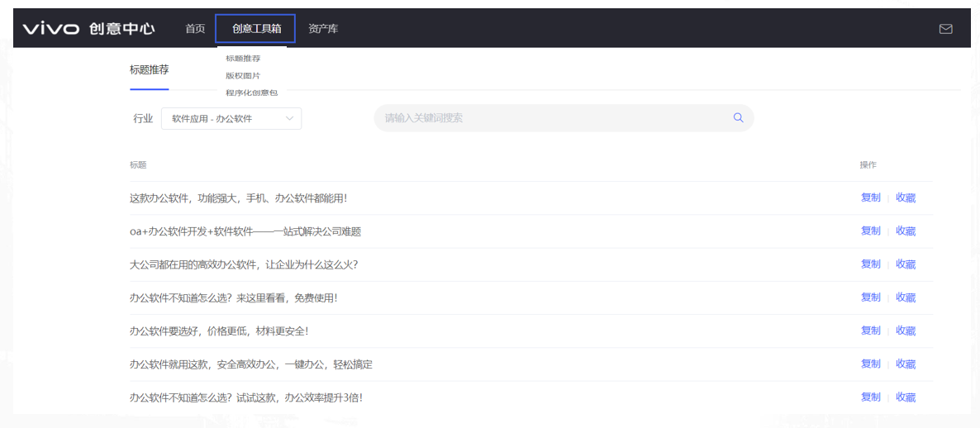980x428 pixels.
Task: Switch to the 标题推荐 tab
Action: (149, 70)
